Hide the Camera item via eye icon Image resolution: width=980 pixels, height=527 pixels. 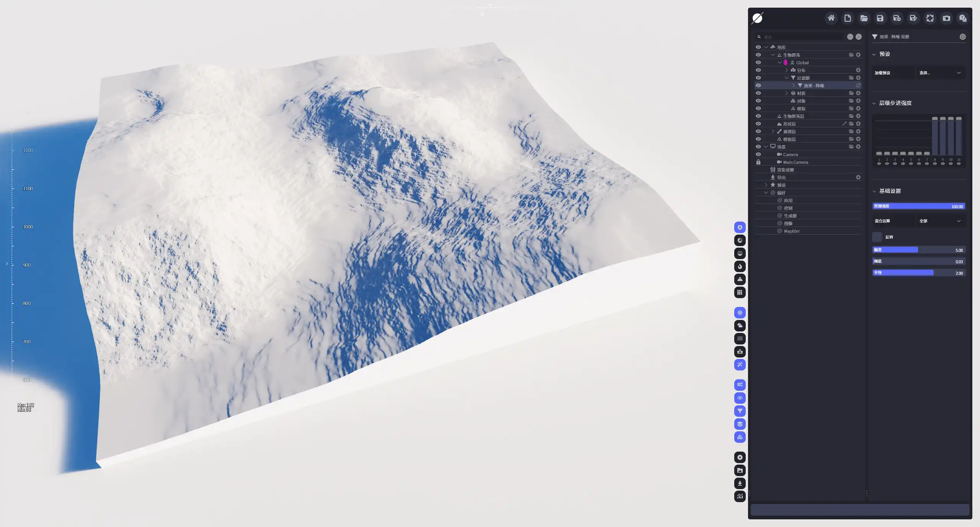pos(758,154)
